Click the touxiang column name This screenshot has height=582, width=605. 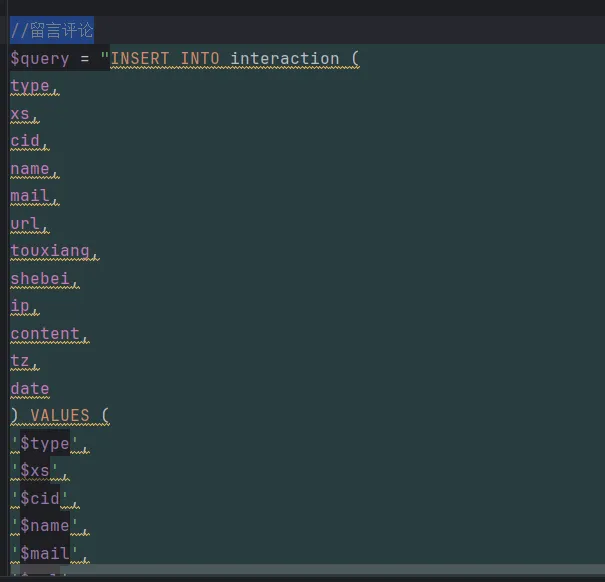(51, 251)
